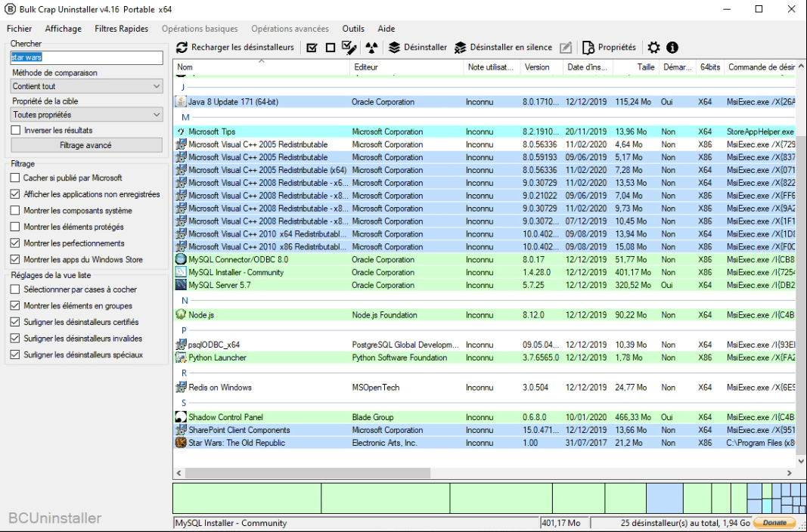The height and width of the screenshot is (532, 807).
Task: Click the Microsoft Tips app icon
Action: tap(181, 131)
